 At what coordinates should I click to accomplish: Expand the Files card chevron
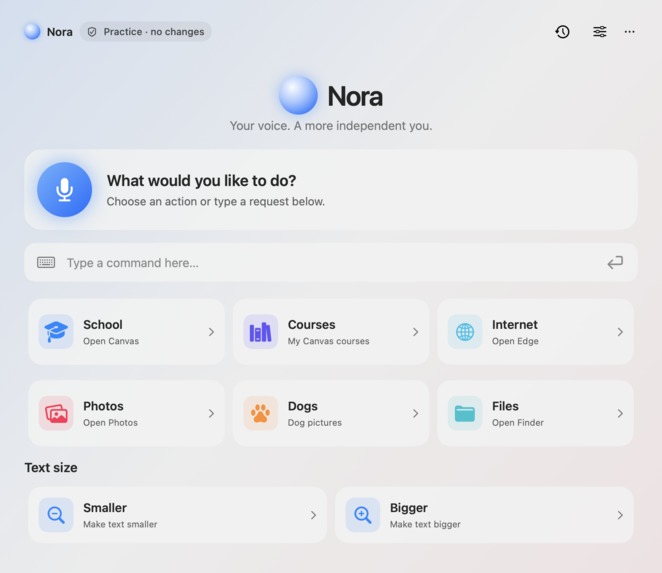tap(620, 413)
